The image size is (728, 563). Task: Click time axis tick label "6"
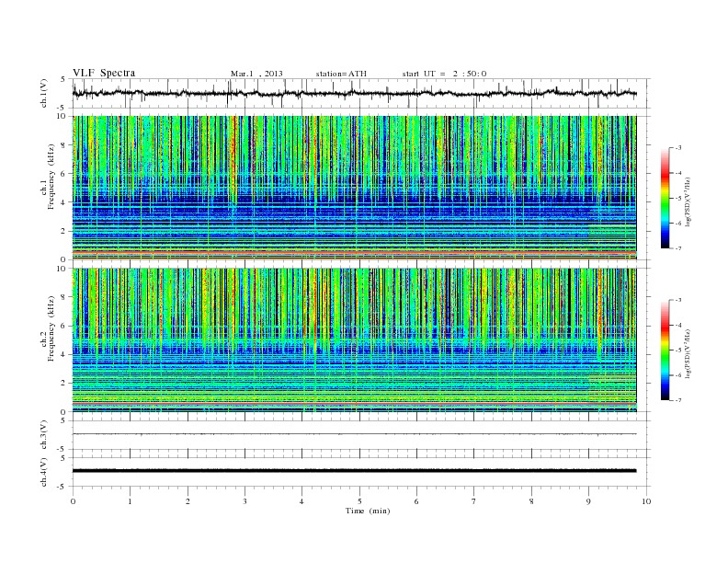(416, 501)
